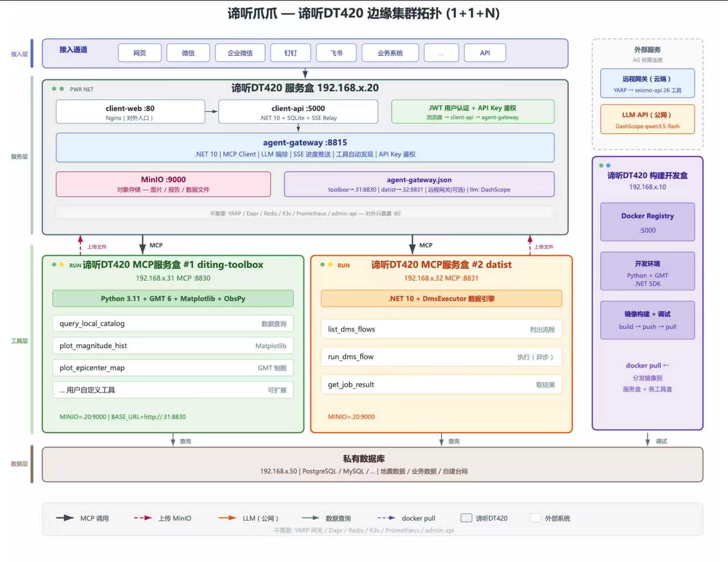Image resolution: width=728 pixels, height=562 pixels.
Task: Click the black MCP 调用 legend arrow
Action: [65, 518]
